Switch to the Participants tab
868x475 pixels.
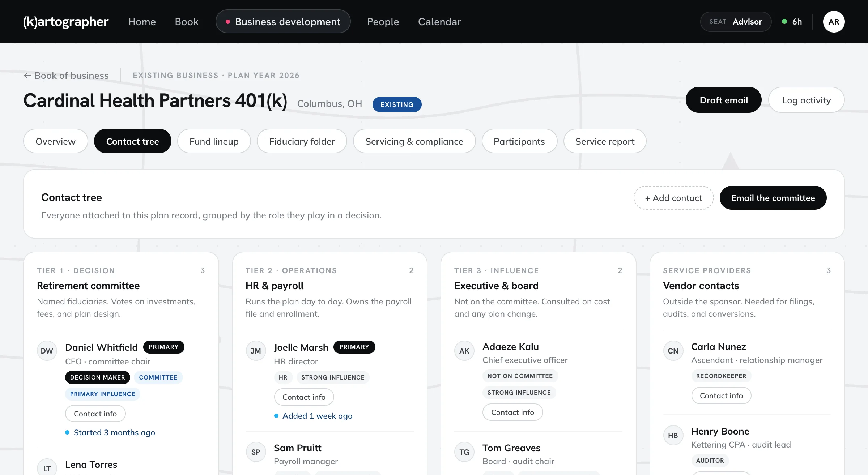[519, 141]
